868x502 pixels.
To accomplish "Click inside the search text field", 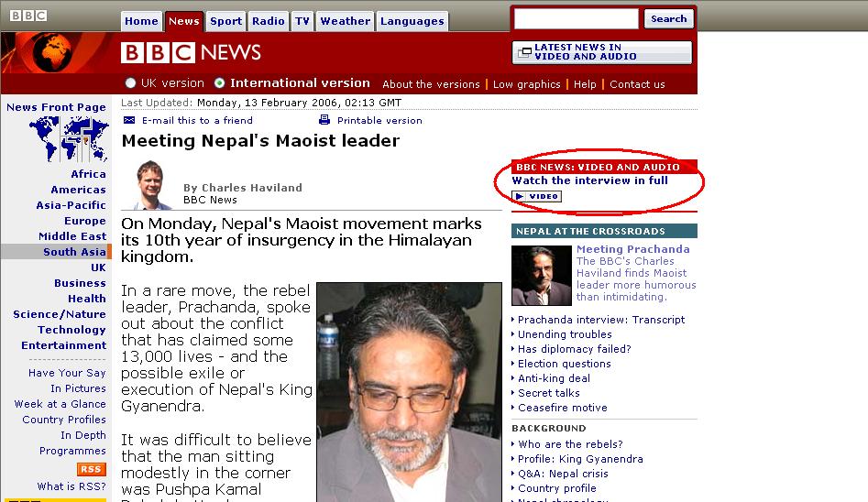I will click(x=576, y=19).
